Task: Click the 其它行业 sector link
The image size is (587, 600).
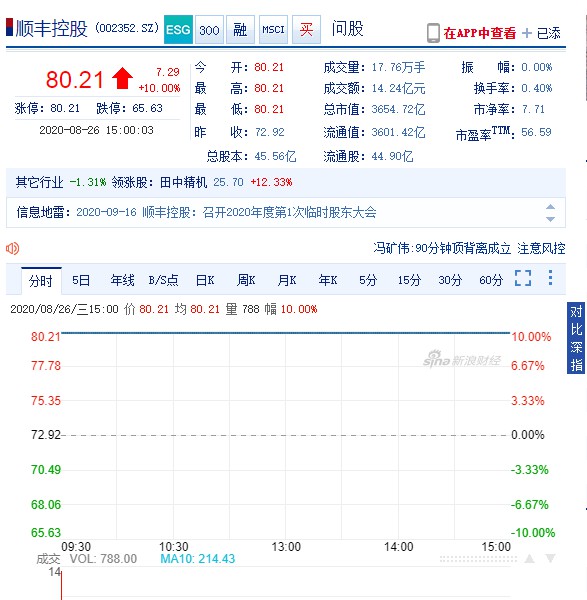Action: coord(39,182)
